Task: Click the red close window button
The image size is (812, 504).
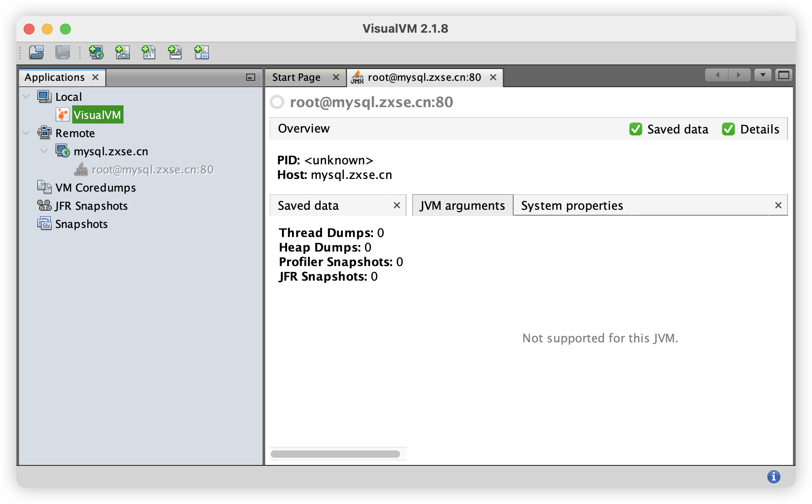Action: (x=29, y=29)
